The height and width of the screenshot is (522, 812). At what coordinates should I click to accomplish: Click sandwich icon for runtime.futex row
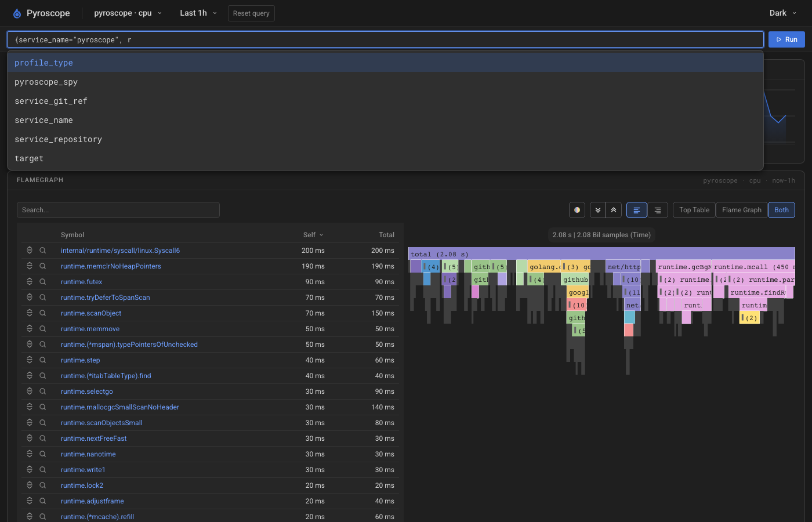(x=30, y=282)
